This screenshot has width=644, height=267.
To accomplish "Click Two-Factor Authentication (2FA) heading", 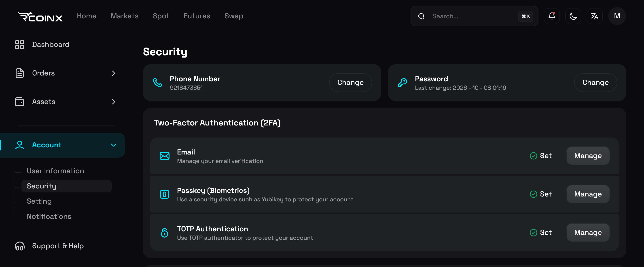I will tap(217, 123).
